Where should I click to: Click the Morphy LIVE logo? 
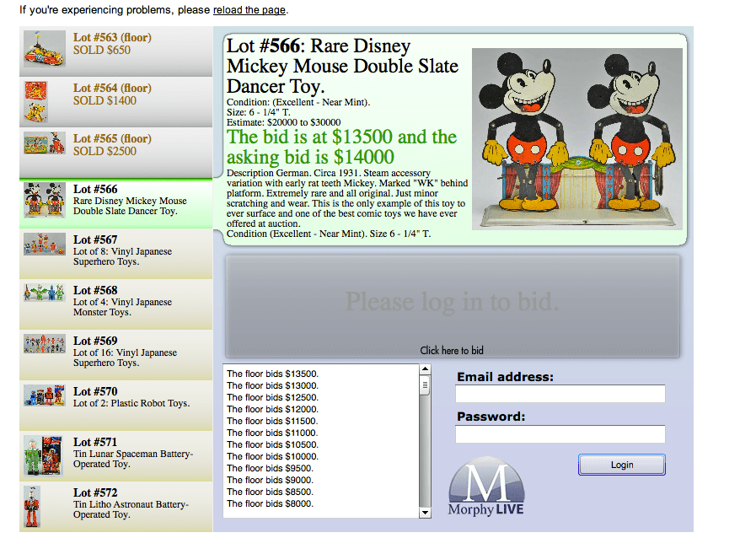pyautogui.click(x=486, y=487)
